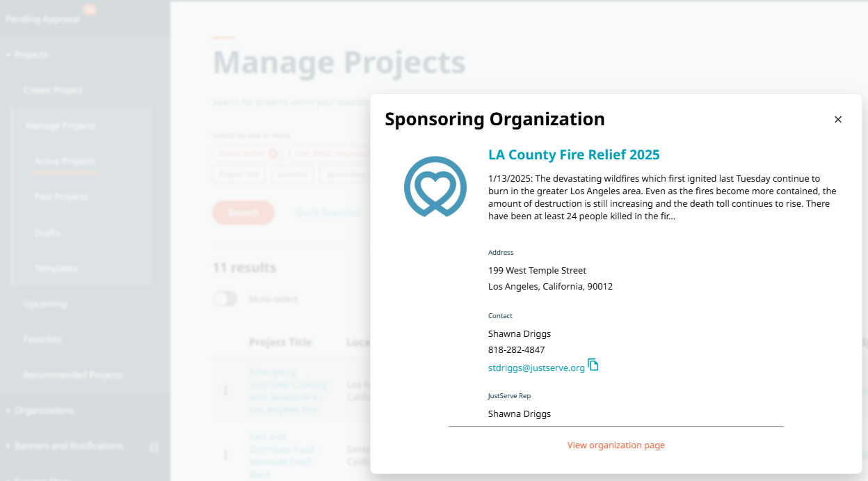Collapse the Projects sidebar section
Screen dimensions: 868x481
(8, 54)
